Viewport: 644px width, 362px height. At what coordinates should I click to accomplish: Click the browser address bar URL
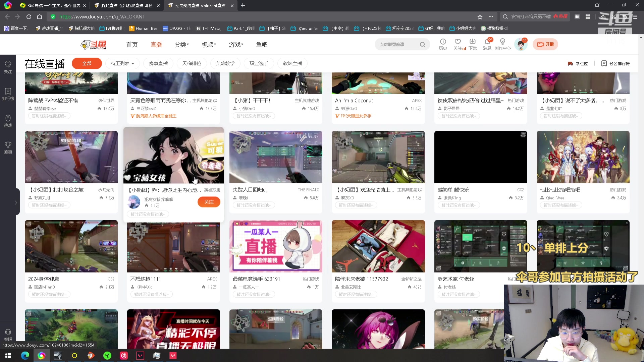(x=102, y=17)
